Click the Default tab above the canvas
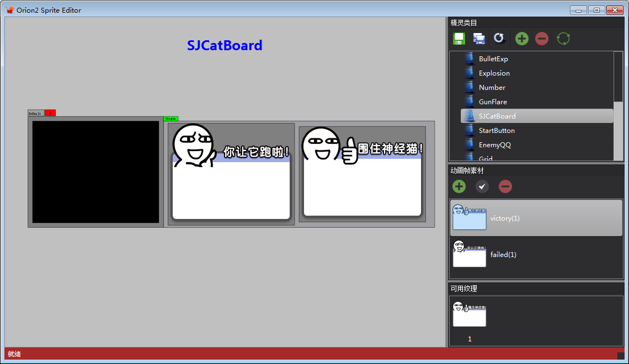Viewport: 629px width, 364px height. click(x=36, y=113)
